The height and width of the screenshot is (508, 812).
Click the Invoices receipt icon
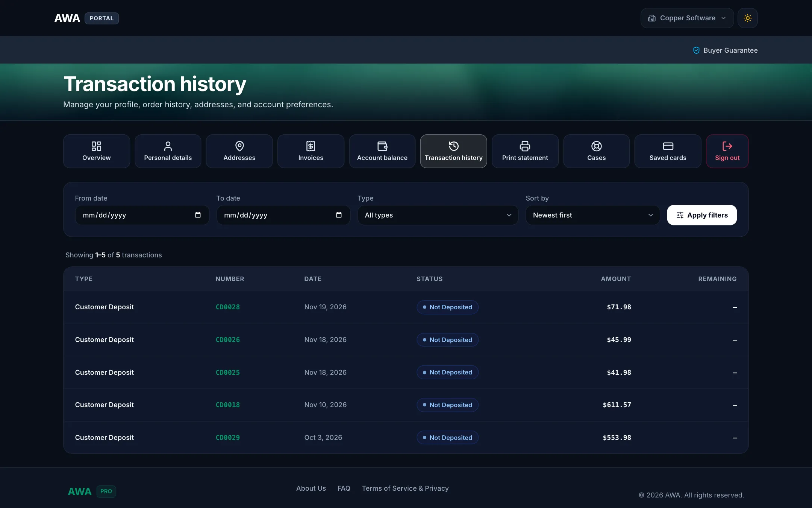311,146
